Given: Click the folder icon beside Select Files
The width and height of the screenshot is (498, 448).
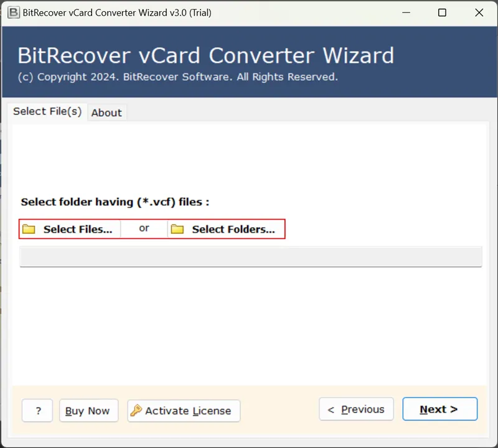Looking at the screenshot, I should point(29,229).
